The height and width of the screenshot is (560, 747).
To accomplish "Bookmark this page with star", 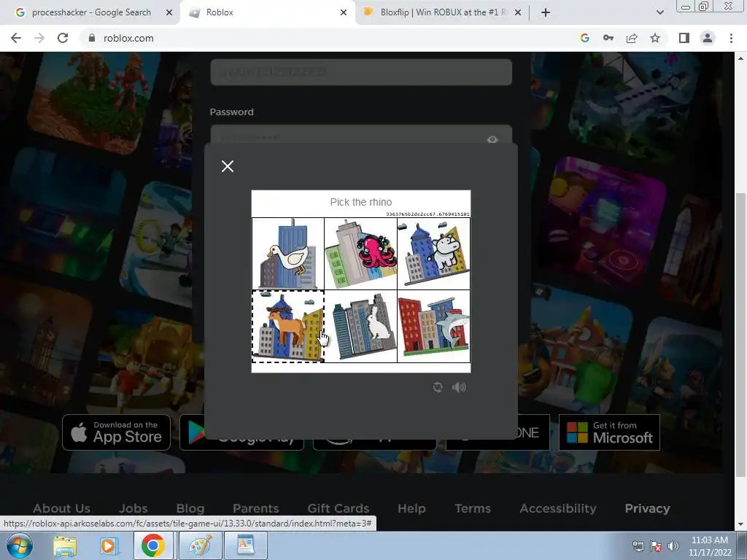I will pyautogui.click(x=655, y=38).
